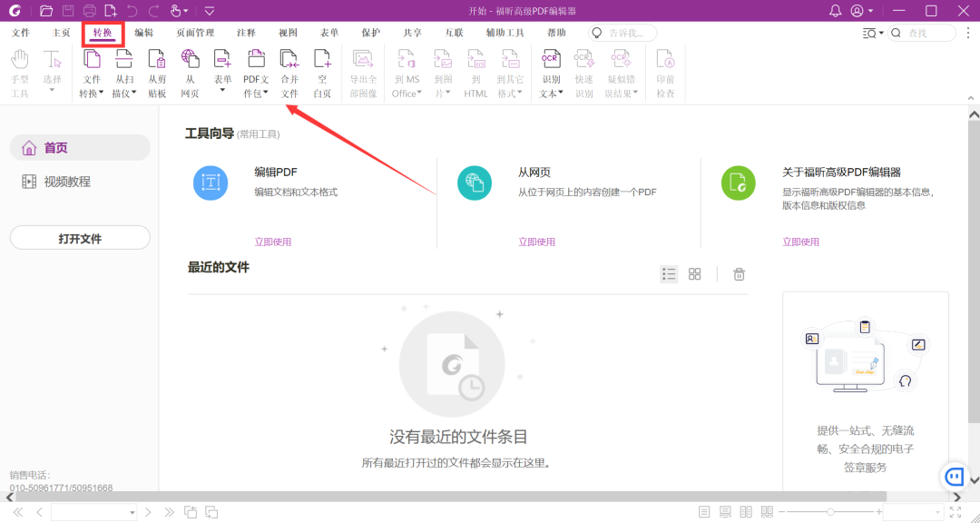Click 立即使用 under 关于福昕高级PDF编辑器
The height and width of the screenshot is (523, 980).
[800, 242]
